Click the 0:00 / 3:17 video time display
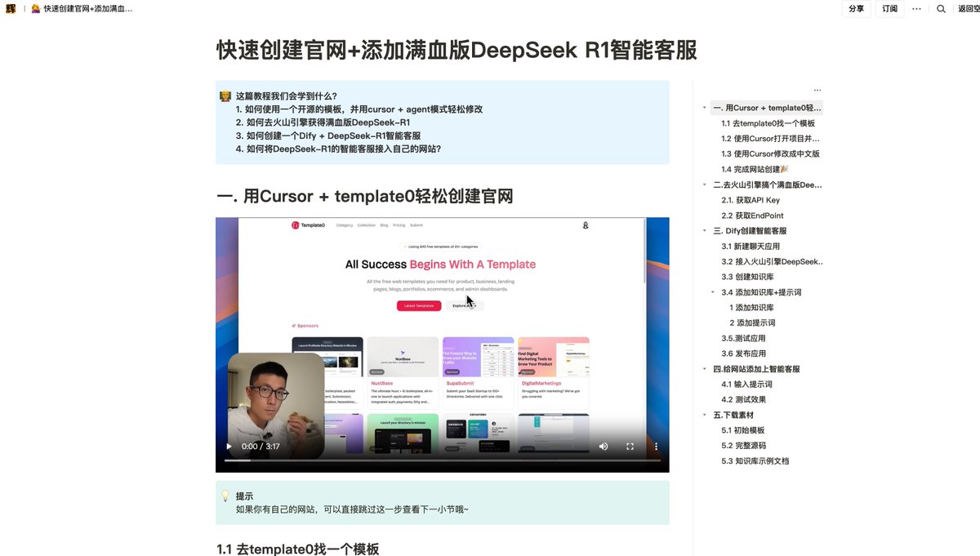Screen dimensions: 980x556 pos(261,447)
